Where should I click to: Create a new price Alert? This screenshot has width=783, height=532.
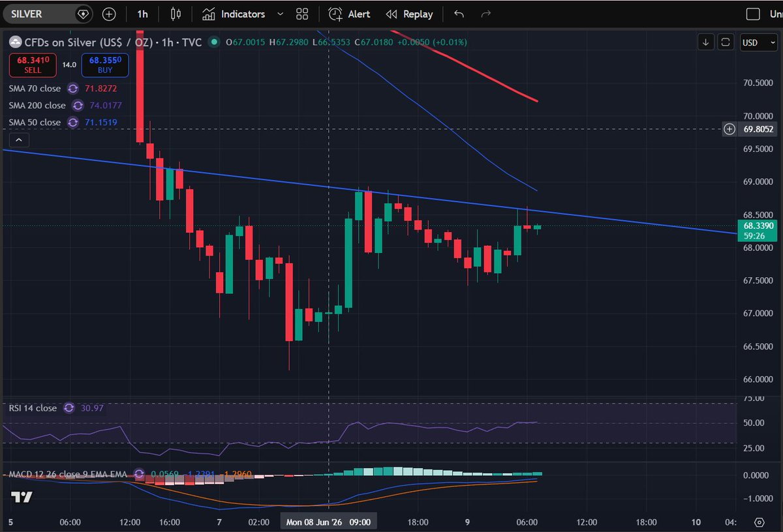pyautogui.click(x=349, y=14)
